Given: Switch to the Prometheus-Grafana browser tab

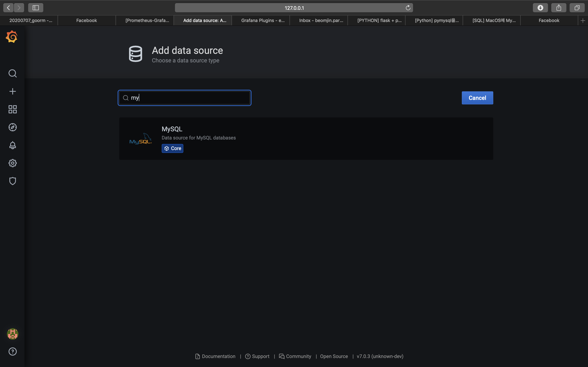Looking at the screenshot, I should [147, 20].
